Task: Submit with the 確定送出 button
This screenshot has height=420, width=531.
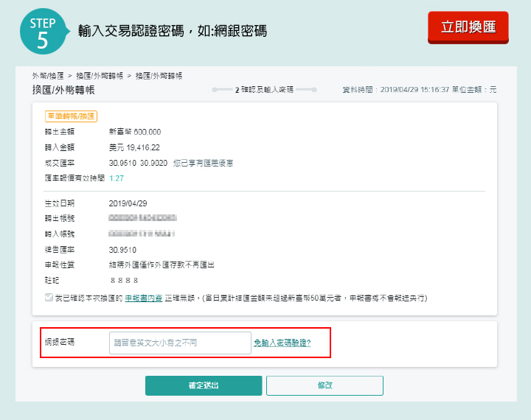Action: (x=204, y=385)
